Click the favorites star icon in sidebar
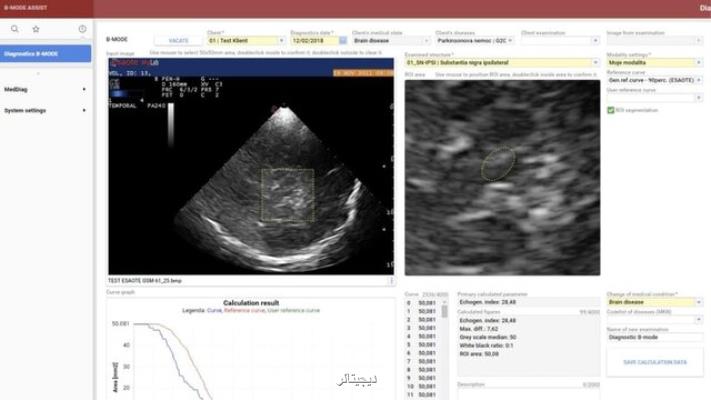The width and height of the screenshot is (711, 400). coord(36,29)
